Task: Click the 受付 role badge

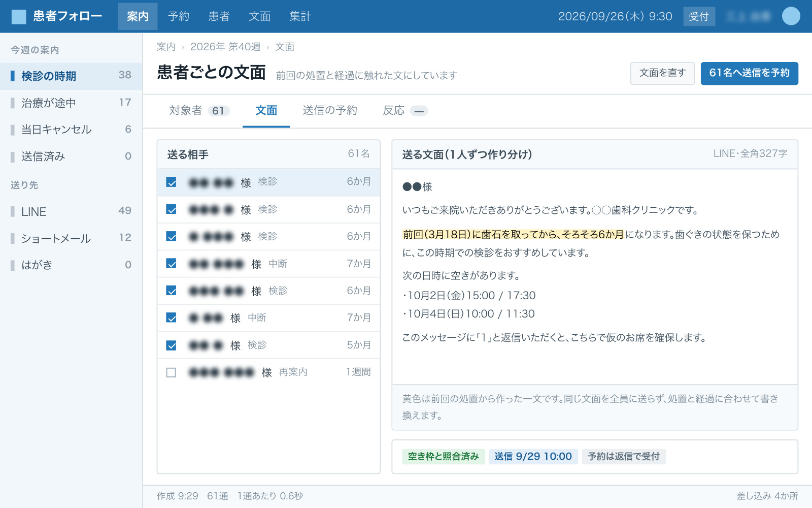Action: (x=699, y=17)
